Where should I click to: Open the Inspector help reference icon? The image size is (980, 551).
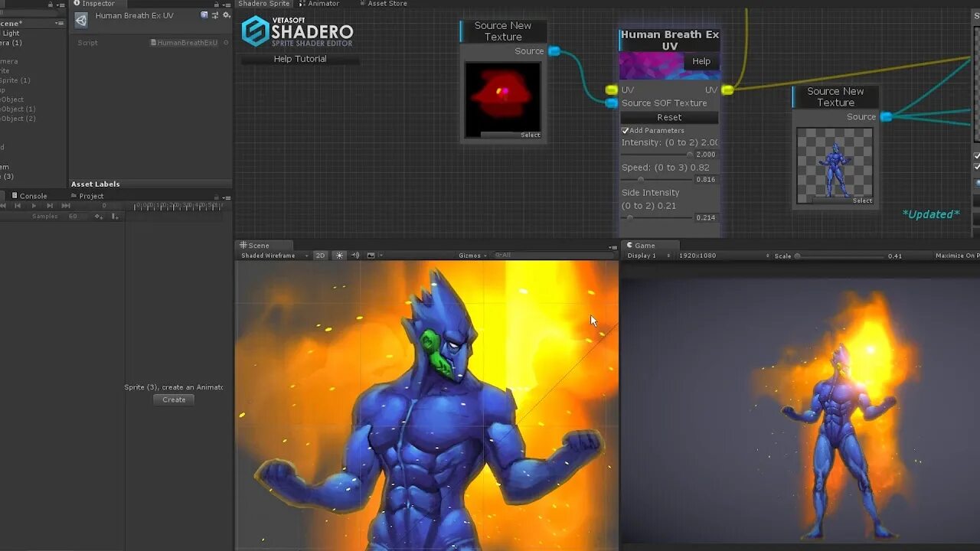coord(204,15)
